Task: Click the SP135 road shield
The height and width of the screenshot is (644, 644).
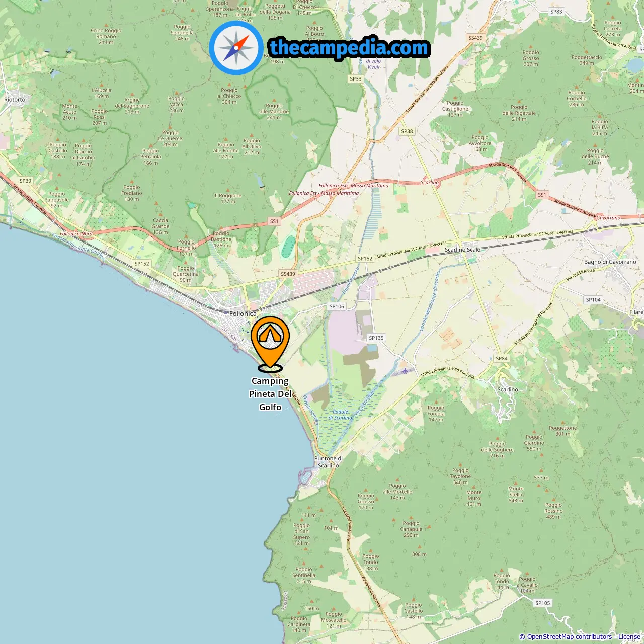Action: coord(376,338)
